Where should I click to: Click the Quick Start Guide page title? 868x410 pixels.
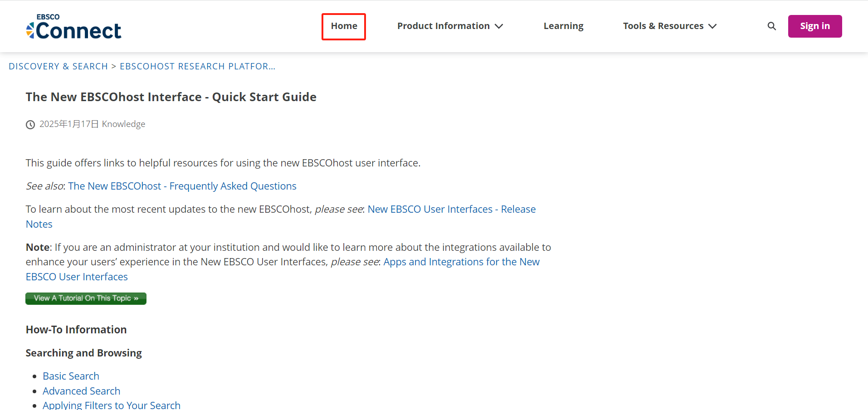[x=171, y=97]
